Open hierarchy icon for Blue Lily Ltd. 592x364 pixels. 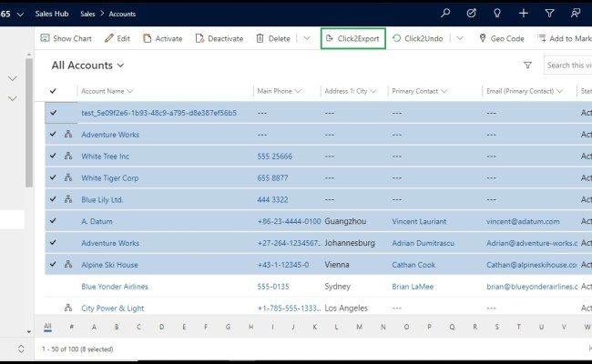coord(68,199)
